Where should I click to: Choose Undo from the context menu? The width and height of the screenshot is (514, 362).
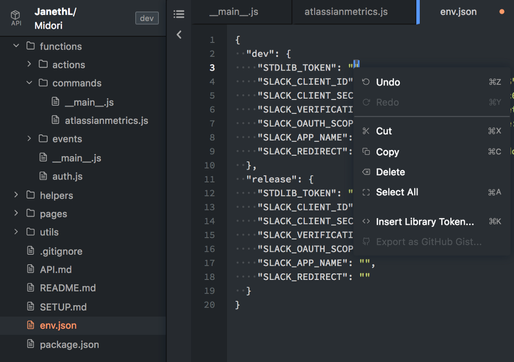(432, 82)
